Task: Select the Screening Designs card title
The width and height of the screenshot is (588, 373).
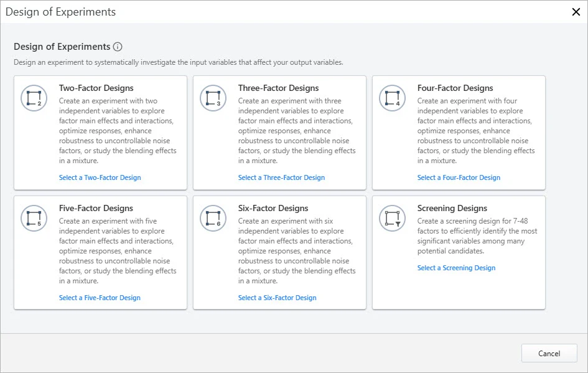Action: click(x=452, y=208)
